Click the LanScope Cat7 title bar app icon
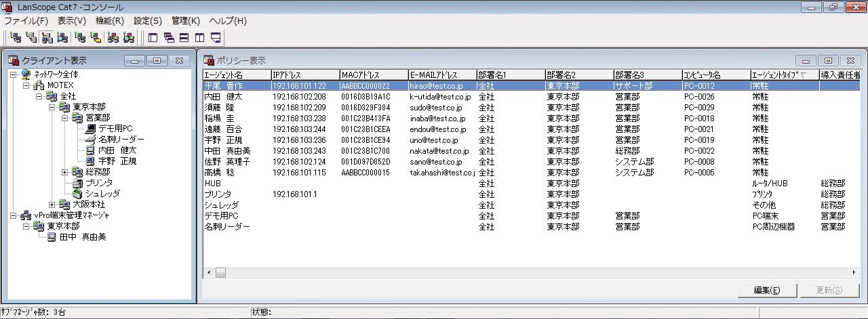 pos(7,7)
